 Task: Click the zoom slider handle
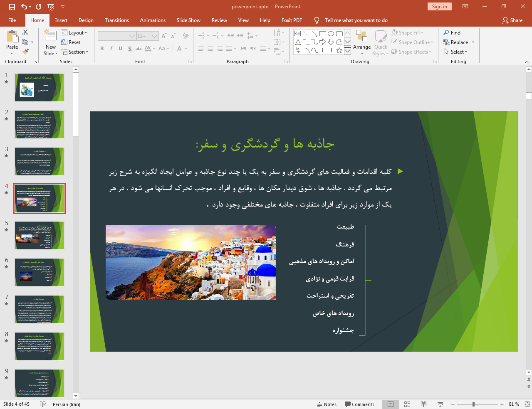[x=473, y=404]
